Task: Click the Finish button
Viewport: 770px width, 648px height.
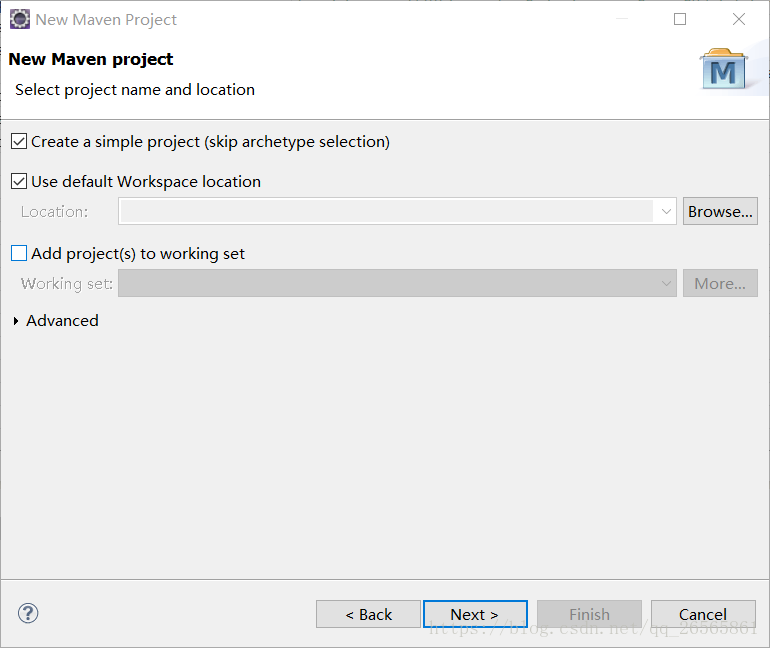Action: [589, 614]
